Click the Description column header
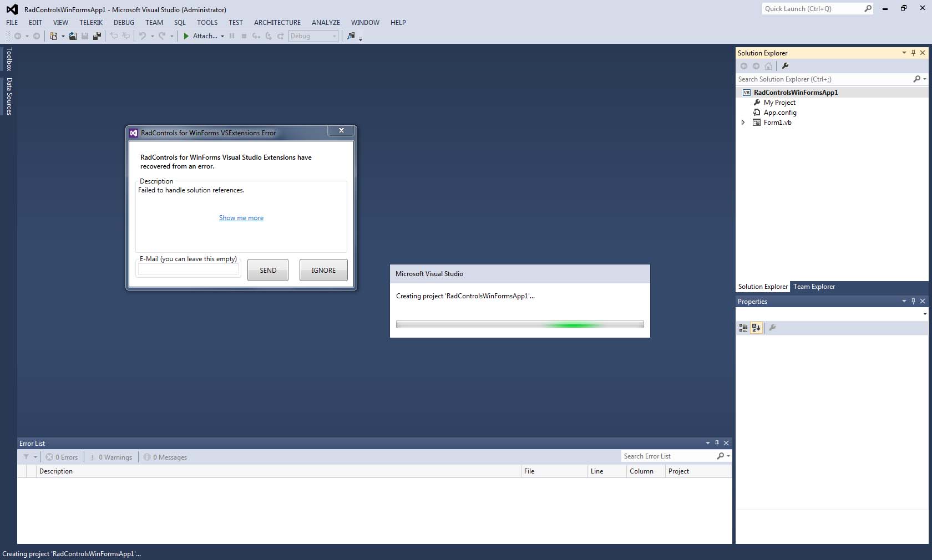The height and width of the screenshot is (560, 932). [279, 471]
